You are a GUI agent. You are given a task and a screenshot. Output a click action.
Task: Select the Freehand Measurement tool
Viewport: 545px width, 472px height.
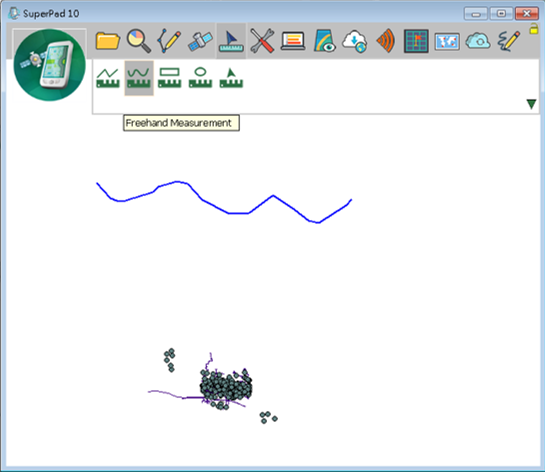139,78
